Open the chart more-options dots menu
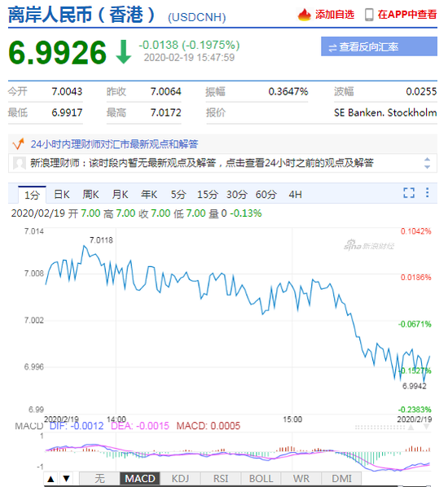The width and height of the screenshot is (448, 487). point(427,192)
